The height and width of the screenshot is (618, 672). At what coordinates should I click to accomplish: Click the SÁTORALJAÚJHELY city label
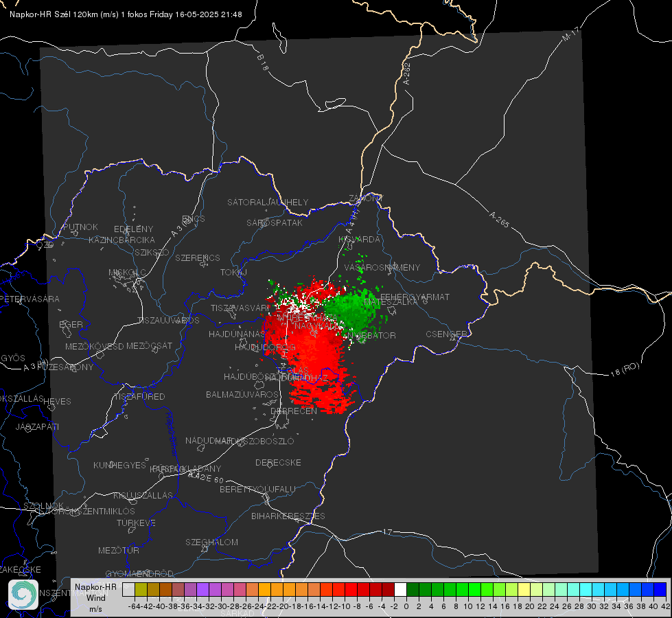tap(268, 202)
